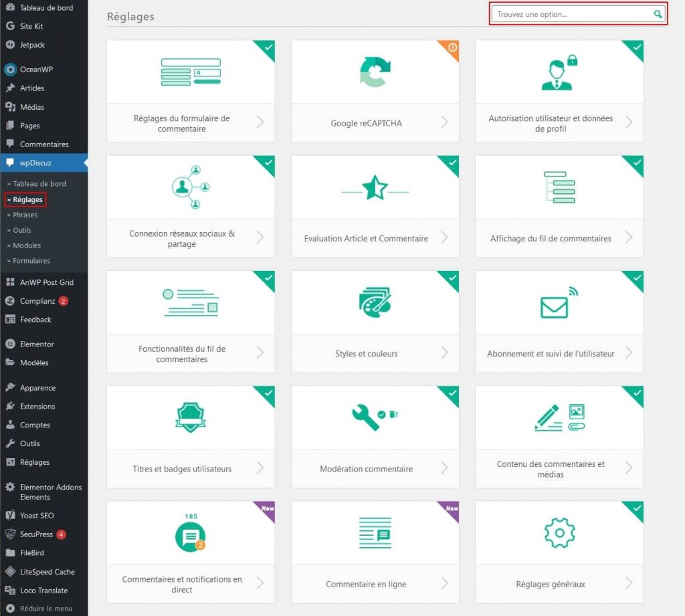Expand Affichage du fil de commentaires chevron

coord(629,237)
